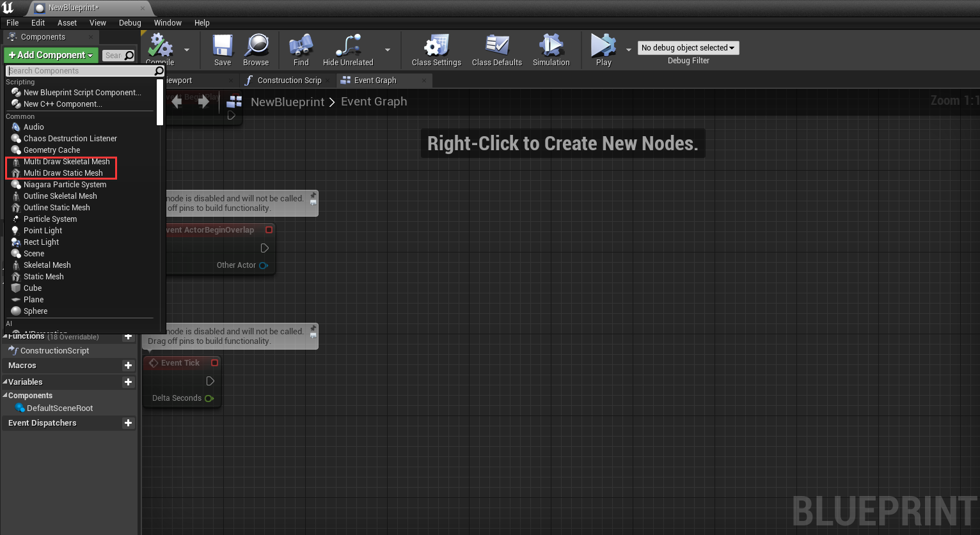
Task: Choose New C++ Component
Action: click(x=63, y=104)
